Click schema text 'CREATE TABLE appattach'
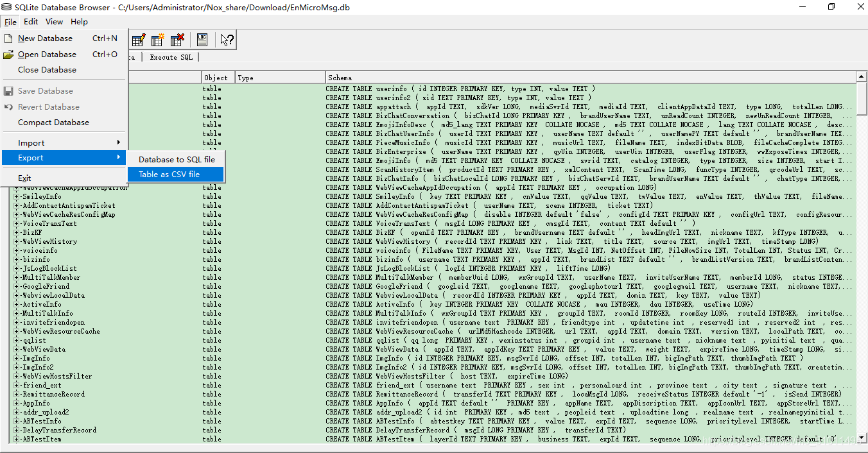The image size is (868, 453). click(x=368, y=107)
